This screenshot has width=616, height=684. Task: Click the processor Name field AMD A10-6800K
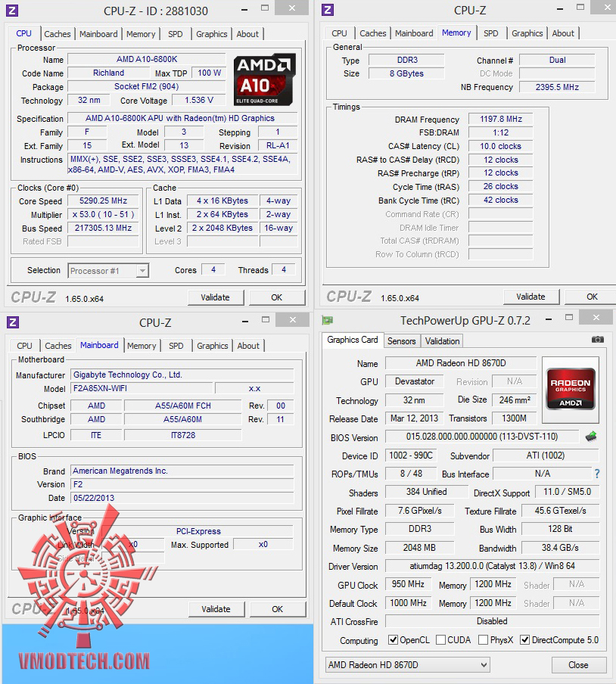pos(147,59)
